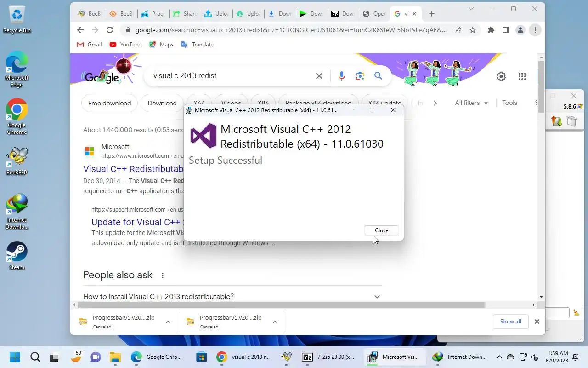Switch to 7-Zip 23.00 taskbar window

pyautogui.click(x=328, y=357)
